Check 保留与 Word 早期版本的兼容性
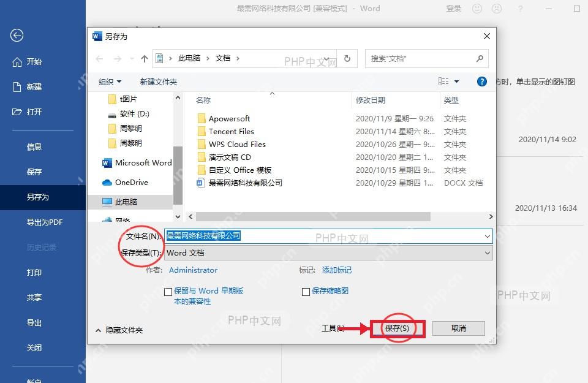Screen dimensions: 588x383 (x=168, y=292)
